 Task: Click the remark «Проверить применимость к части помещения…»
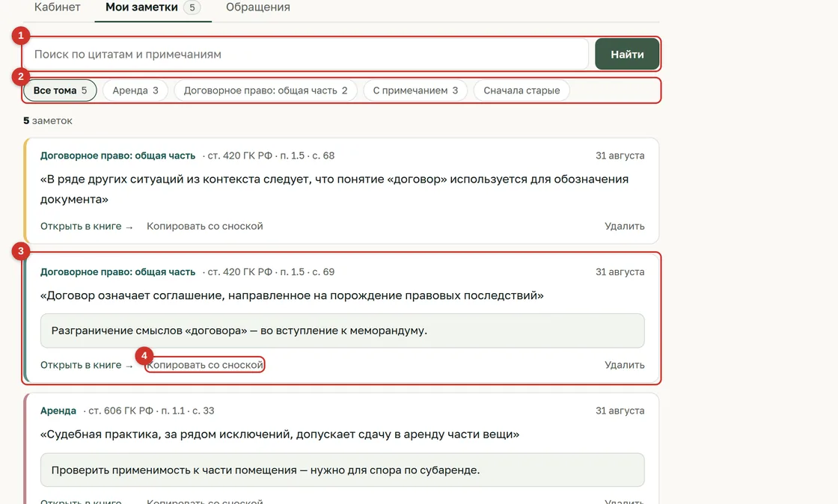pyautogui.click(x=343, y=470)
